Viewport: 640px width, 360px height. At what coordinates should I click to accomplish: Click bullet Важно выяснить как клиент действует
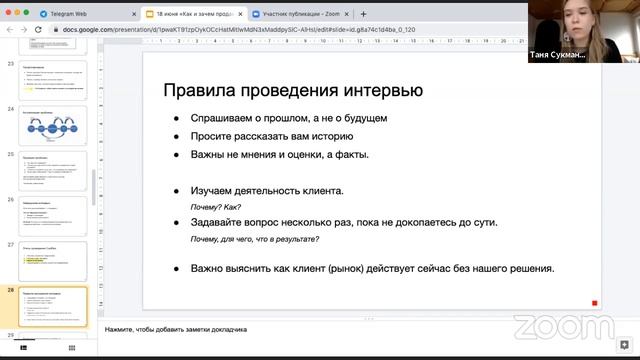point(372,269)
